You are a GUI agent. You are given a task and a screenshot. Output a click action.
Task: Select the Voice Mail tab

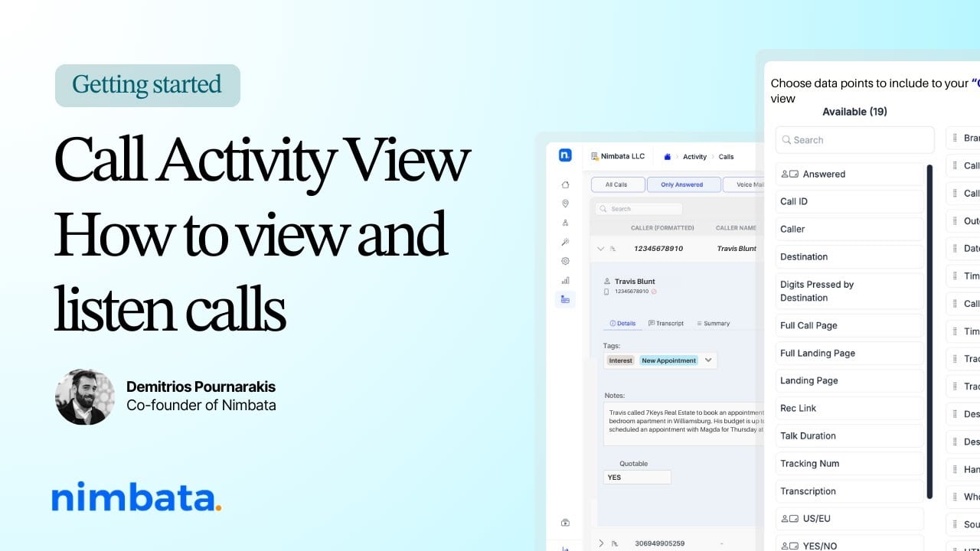(x=745, y=184)
